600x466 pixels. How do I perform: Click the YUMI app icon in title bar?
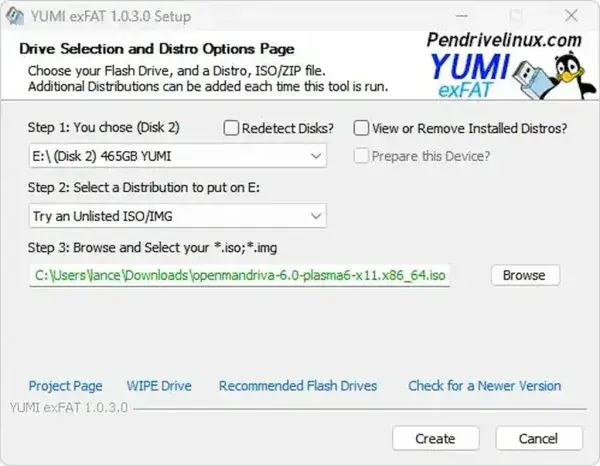pos(15,16)
